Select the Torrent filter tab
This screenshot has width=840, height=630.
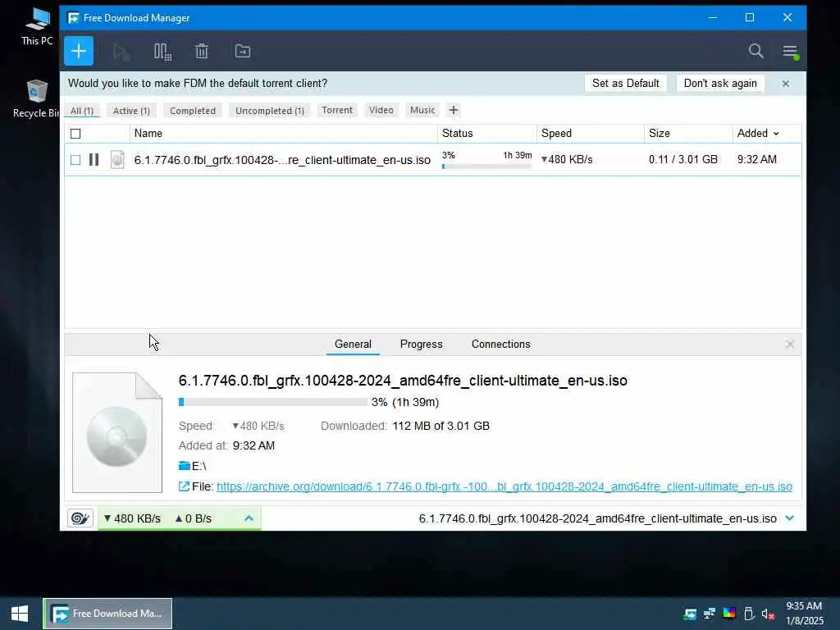(337, 110)
